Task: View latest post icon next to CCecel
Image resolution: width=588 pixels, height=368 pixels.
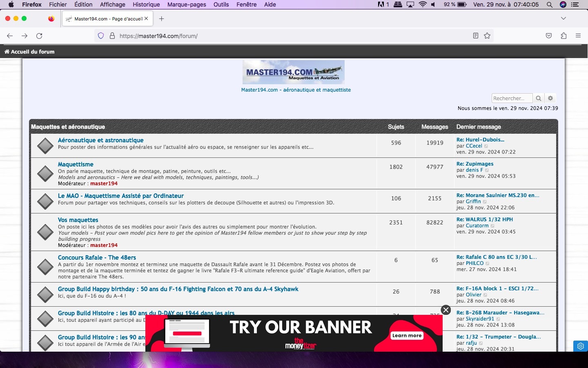Action: 486,146
